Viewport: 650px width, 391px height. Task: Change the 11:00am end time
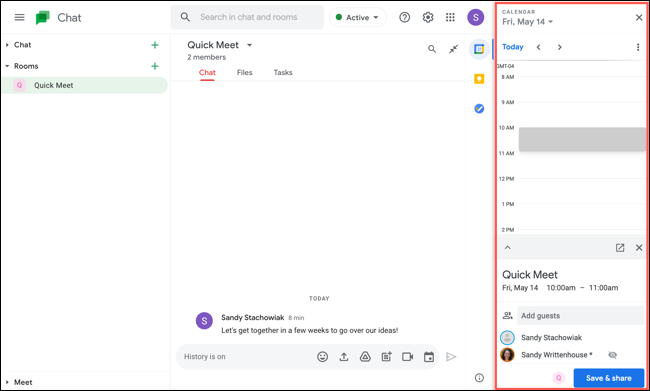click(604, 288)
